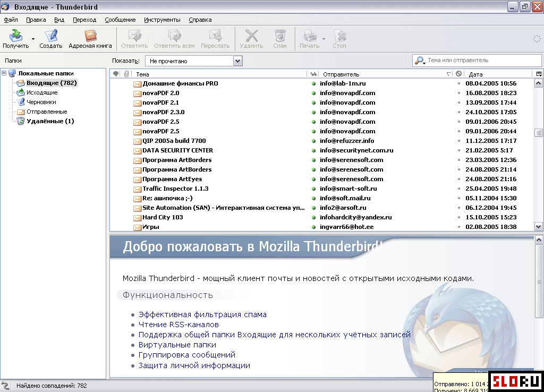Click the online status icon in status bar
The width and height of the screenshot is (544, 392).
(x=5, y=386)
